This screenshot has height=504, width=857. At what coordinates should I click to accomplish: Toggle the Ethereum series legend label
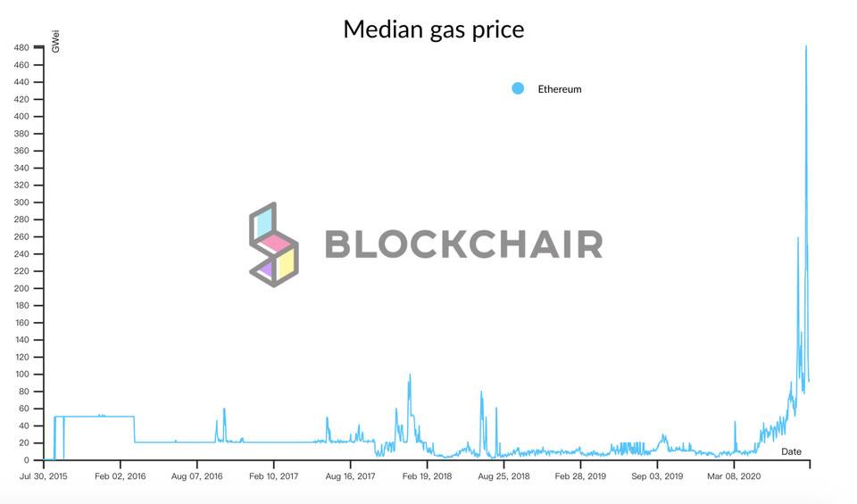(560, 89)
